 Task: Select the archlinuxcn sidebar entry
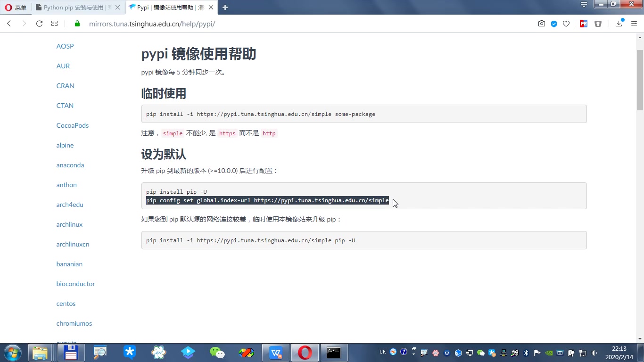73,244
